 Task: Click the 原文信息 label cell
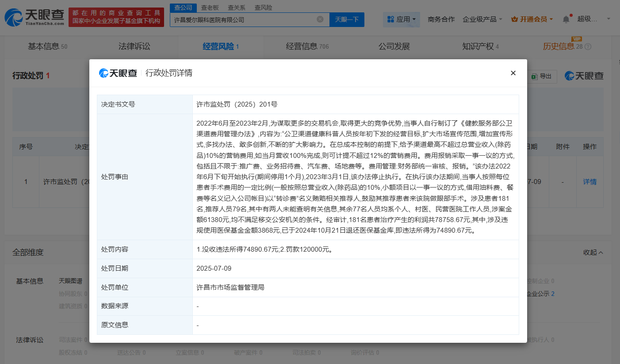click(145, 325)
